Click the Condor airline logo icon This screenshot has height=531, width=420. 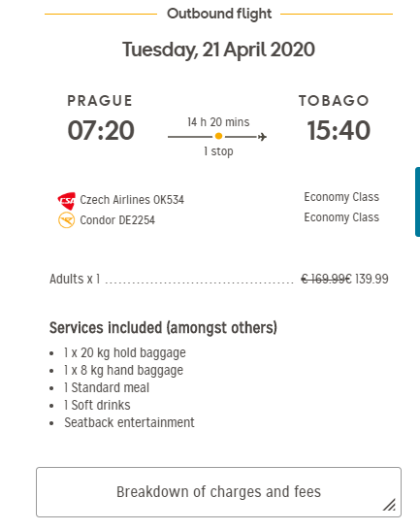click(66, 220)
